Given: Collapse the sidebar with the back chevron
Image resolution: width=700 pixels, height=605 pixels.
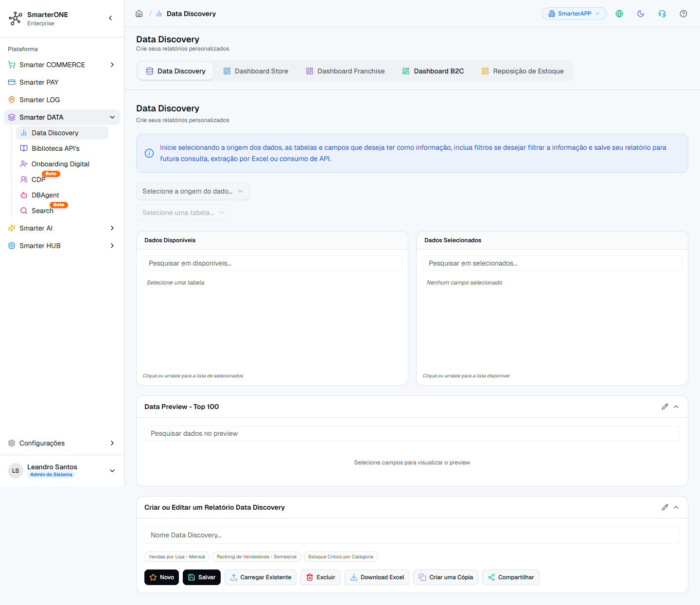Looking at the screenshot, I should (x=110, y=18).
